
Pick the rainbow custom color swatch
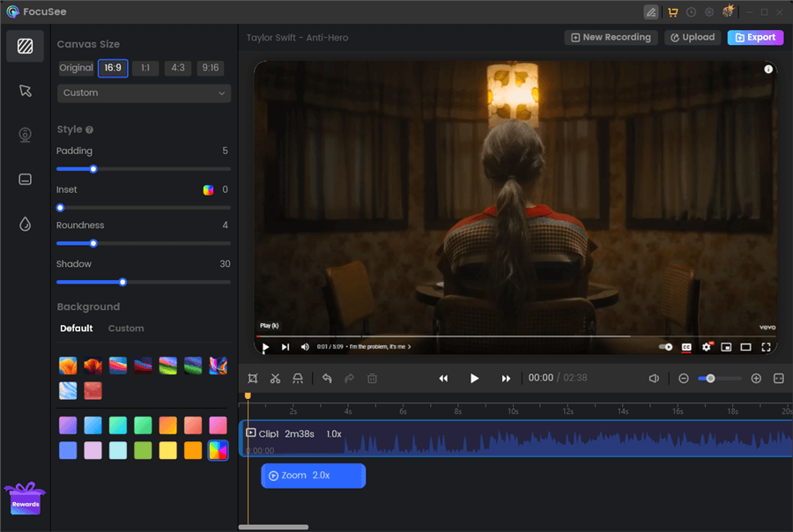click(x=218, y=450)
